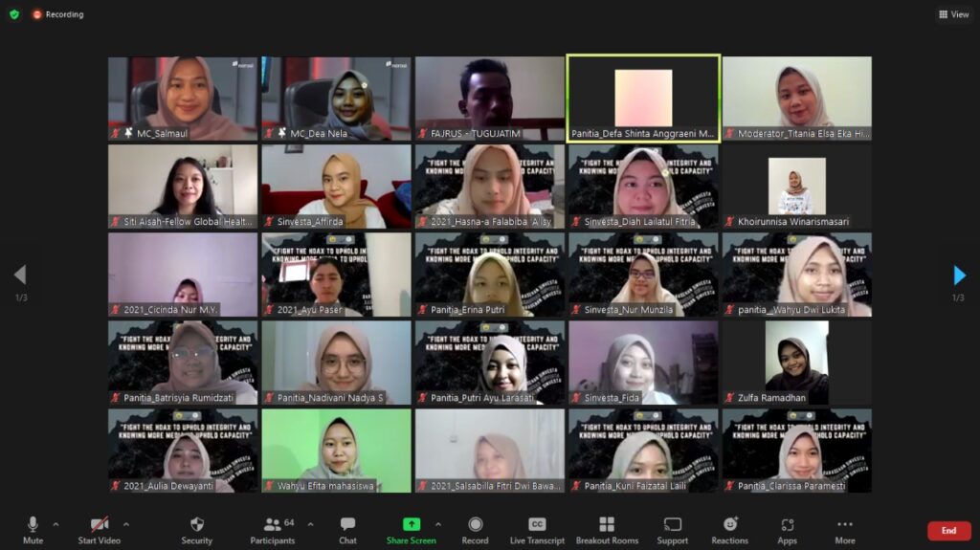The height and width of the screenshot is (550, 980).
Task: Expand video options arrow beside Start Video
Action: click(125, 524)
